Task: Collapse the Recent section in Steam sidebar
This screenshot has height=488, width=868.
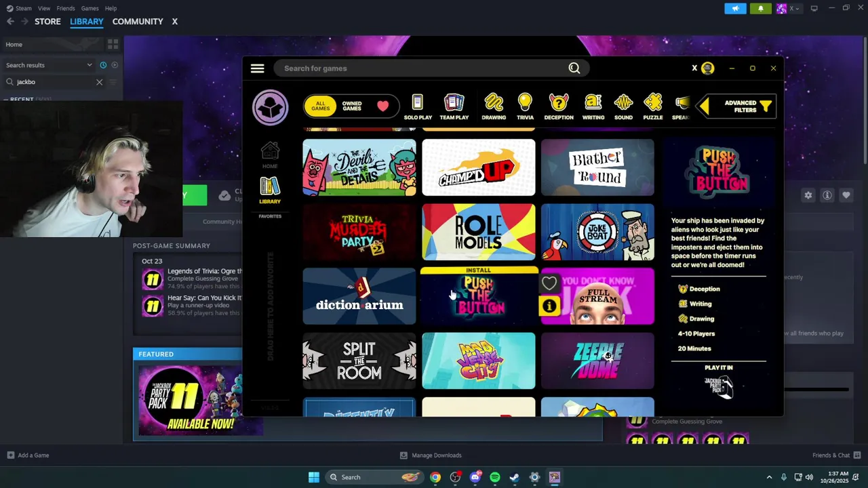Action: 6,100
